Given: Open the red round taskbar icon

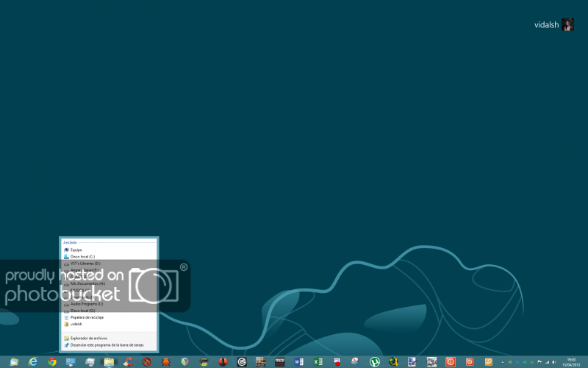Looking at the screenshot, I should click(223, 361).
